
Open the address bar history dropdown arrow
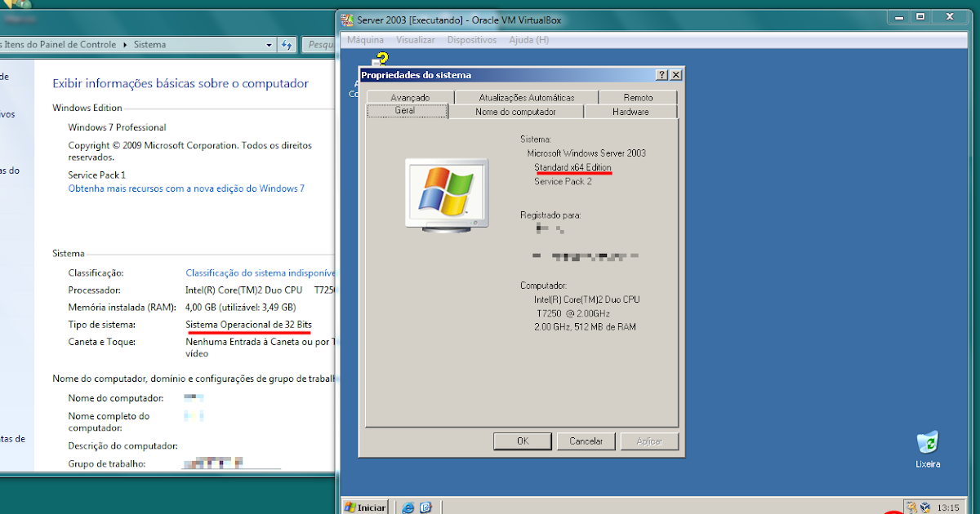tap(269, 45)
